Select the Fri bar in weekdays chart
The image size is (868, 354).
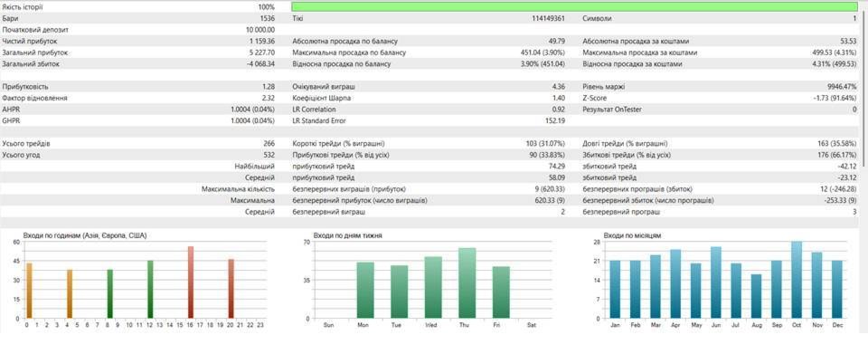pyautogui.click(x=501, y=292)
